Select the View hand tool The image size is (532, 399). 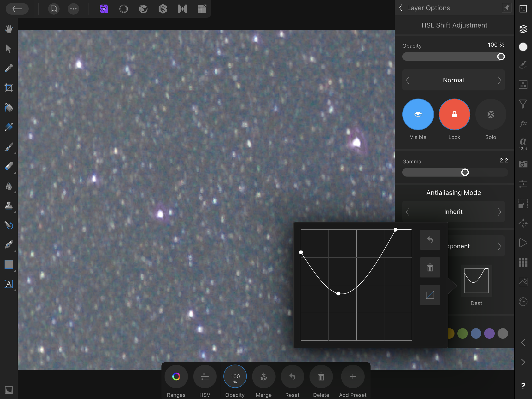pyautogui.click(x=9, y=29)
